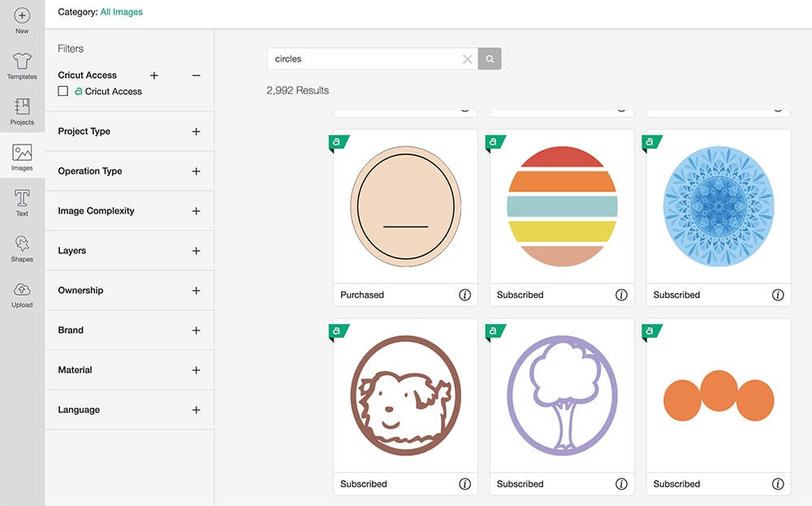Select the blue mandala circle image

(x=719, y=206)
